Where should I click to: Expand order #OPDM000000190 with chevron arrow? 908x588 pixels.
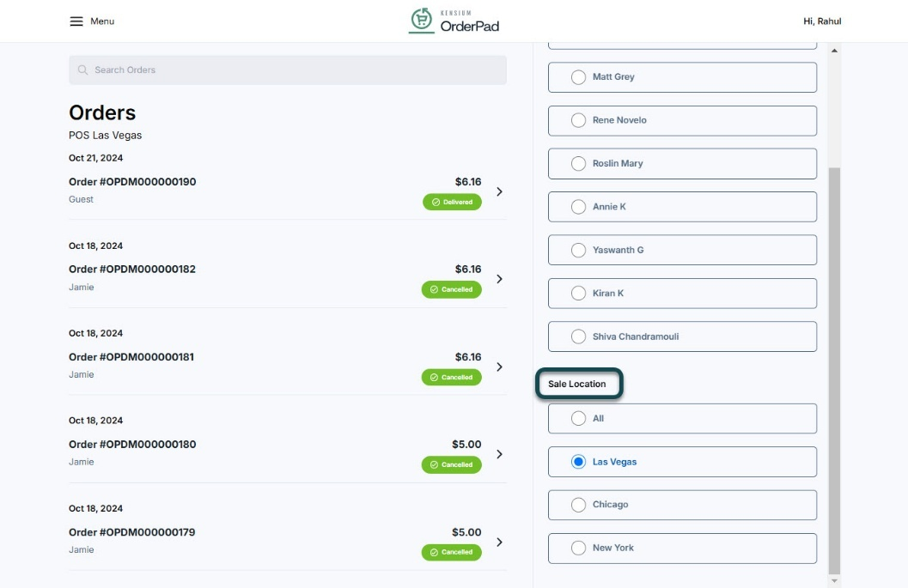pyautogui.click(x=499, y=191)
